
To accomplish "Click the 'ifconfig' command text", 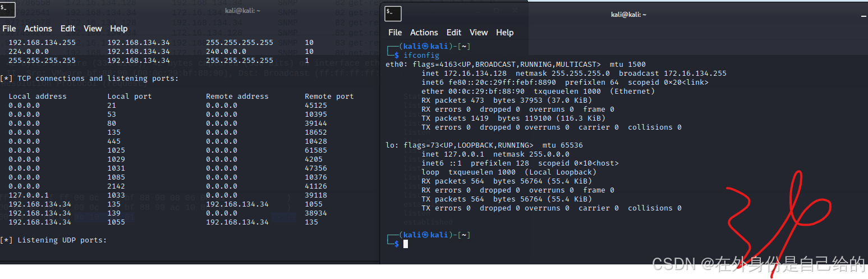I will [421, 56].
